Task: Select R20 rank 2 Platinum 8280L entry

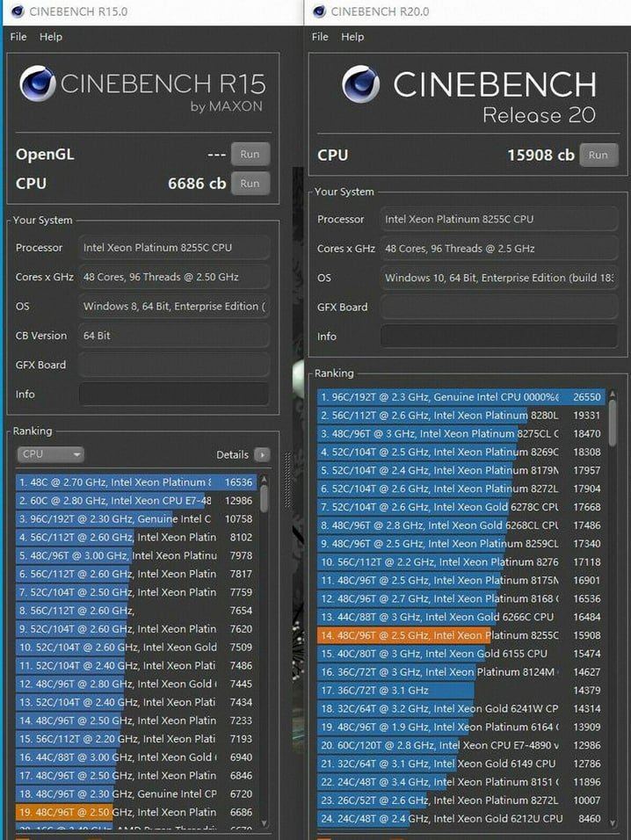Action: pyautogui.click(x=461, y=416)
